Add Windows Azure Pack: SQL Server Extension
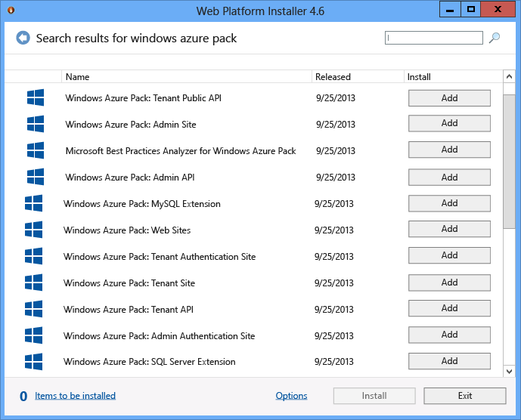 coord(449,361)
